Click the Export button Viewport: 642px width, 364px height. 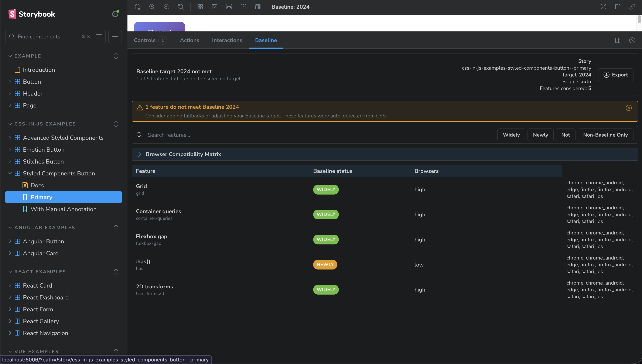tap(615, 75)
